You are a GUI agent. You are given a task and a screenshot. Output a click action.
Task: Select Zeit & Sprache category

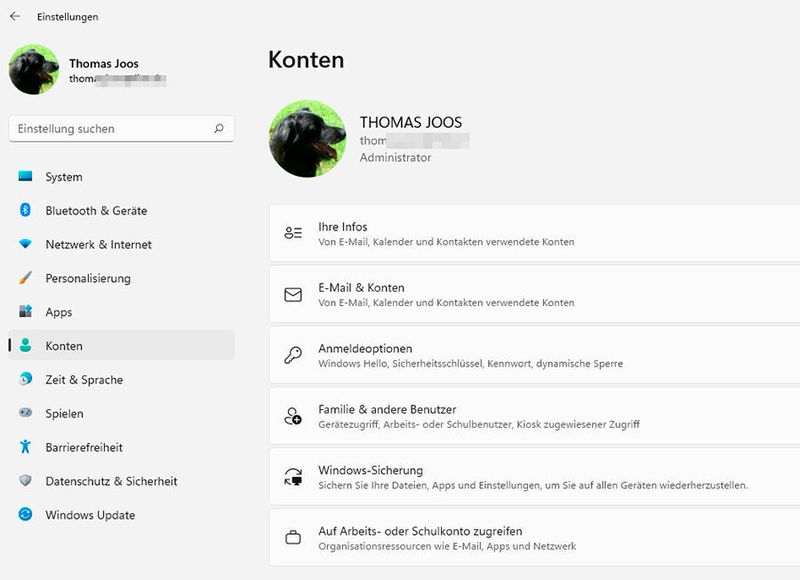[x=121, y=380]
